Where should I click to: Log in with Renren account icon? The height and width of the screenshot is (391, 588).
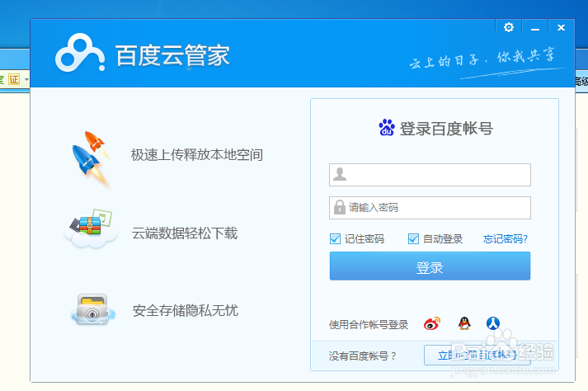493,323
